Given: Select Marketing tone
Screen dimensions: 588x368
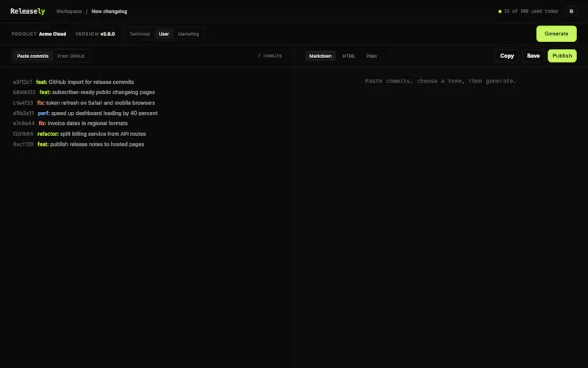Looking at the screenshot, I should [x=188, y=34].
